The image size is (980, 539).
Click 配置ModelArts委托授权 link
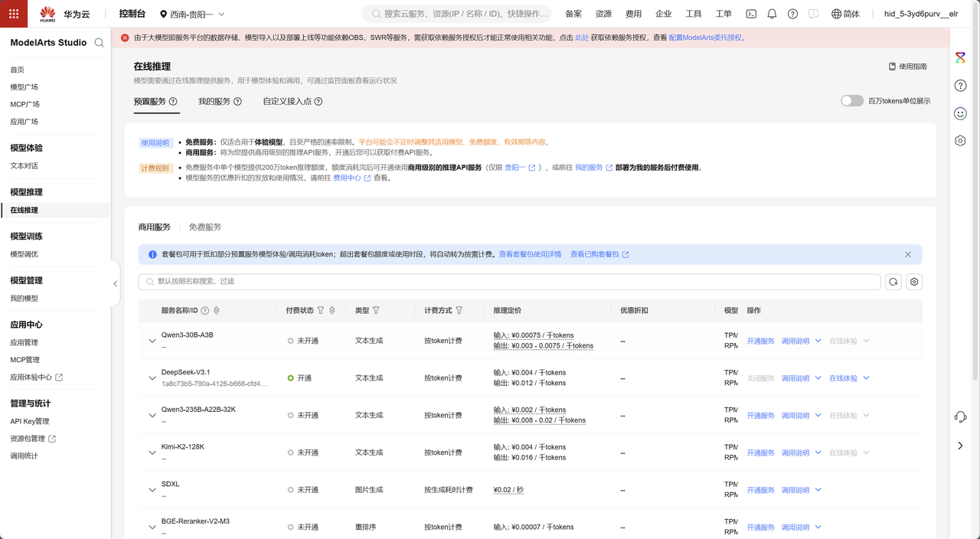pyautogui.click(x=705, y=38)
